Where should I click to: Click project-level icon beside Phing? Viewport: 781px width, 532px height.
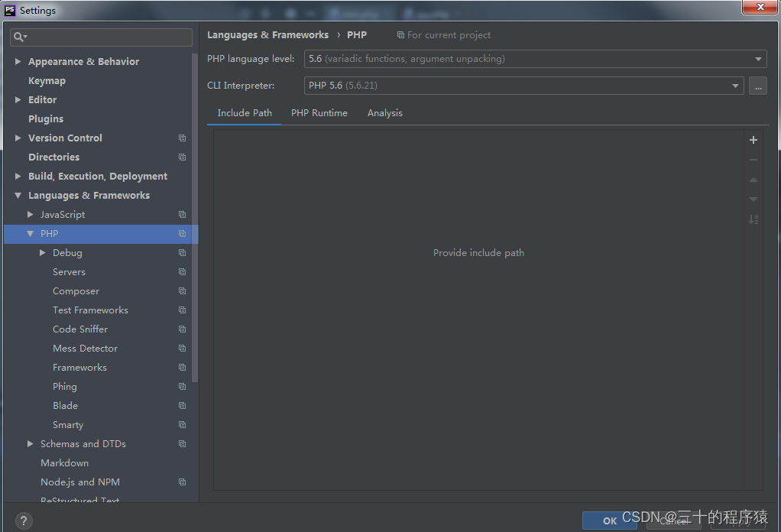click(x=183, y=387)
